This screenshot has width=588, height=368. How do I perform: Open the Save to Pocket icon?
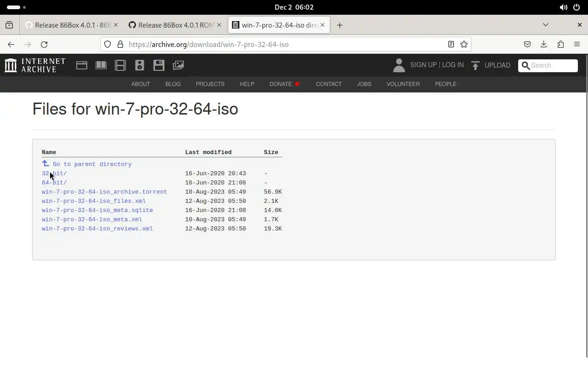527,44
